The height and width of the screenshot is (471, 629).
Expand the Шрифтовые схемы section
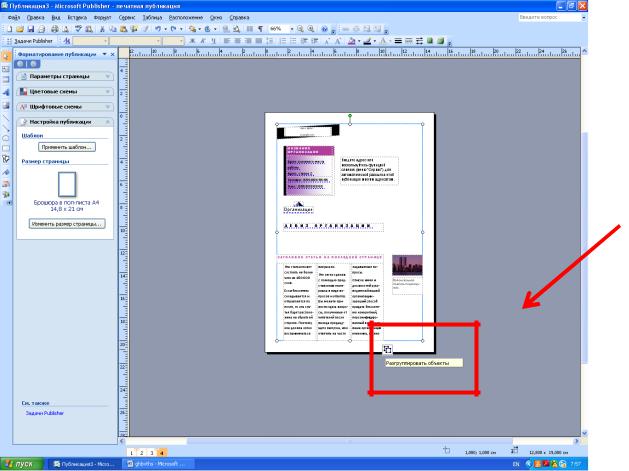coord(65,107)
